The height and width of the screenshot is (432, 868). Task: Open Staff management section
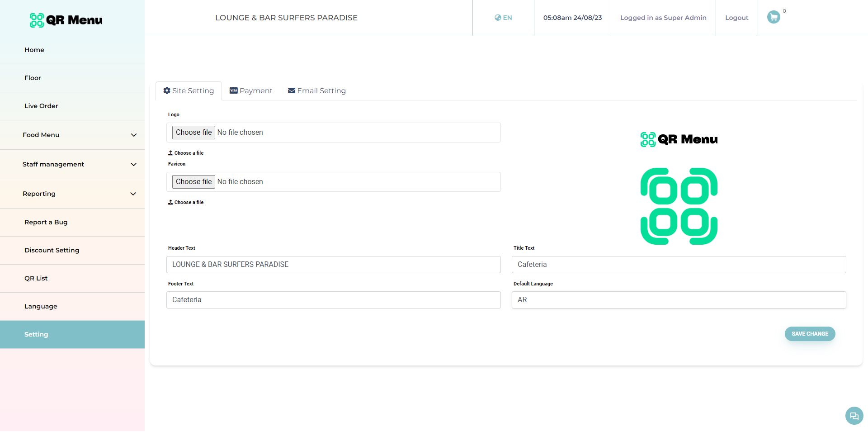(x=72, y=164)
